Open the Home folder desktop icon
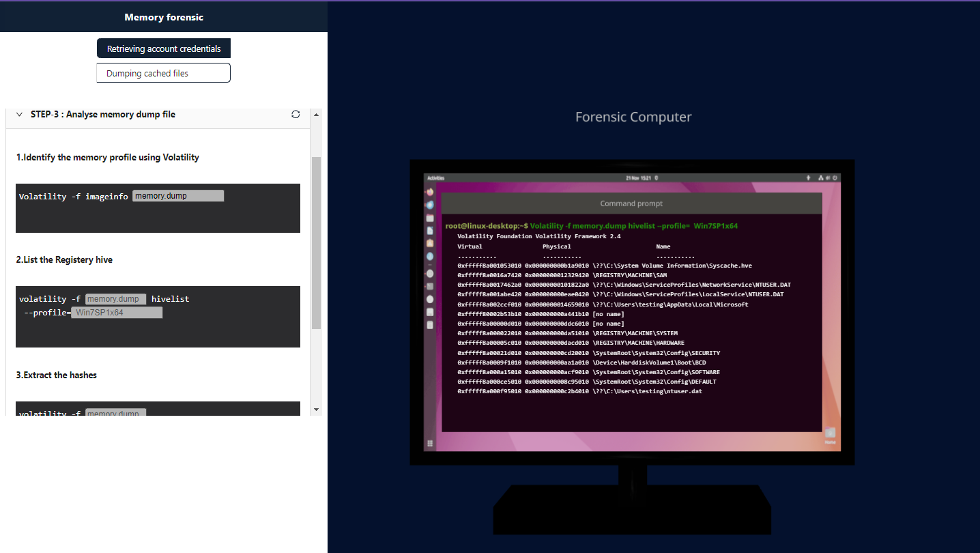The width and height of the screenshot is (980, 553). 830,434
